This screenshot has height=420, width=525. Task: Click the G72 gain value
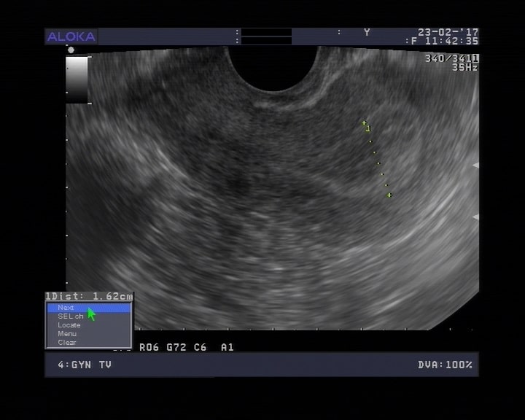point(176,347)
